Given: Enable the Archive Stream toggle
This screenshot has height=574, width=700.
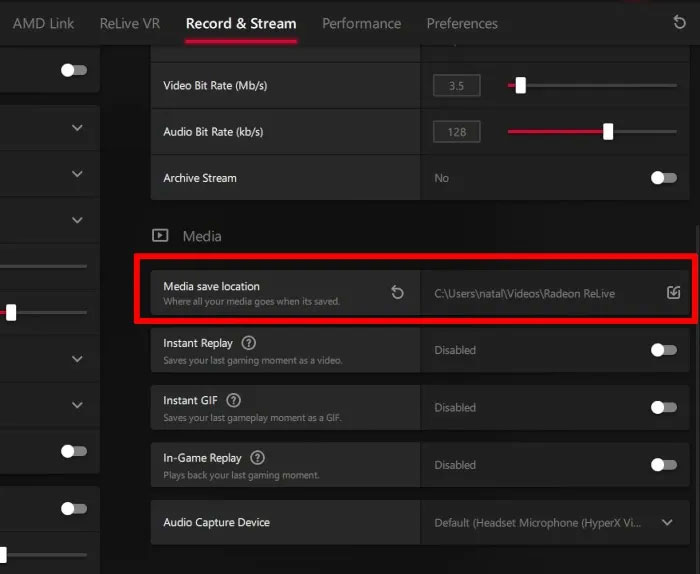Looking at the screenshot, I should coord(664,178).
